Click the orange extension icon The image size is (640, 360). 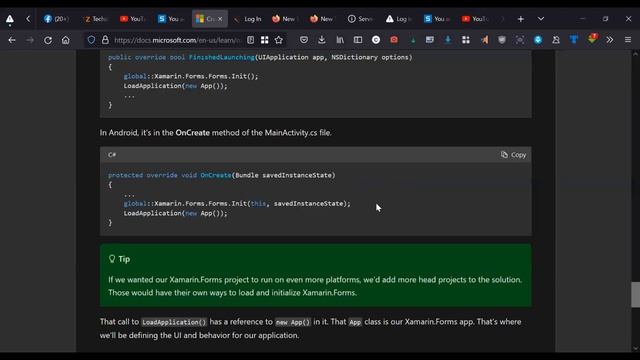coord(484,40)
